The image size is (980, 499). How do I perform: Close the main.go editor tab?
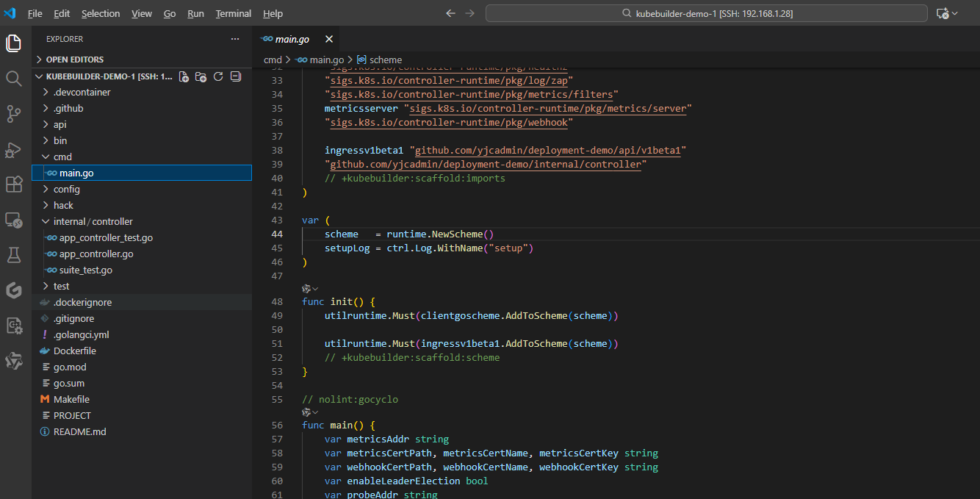(x=328, y=39)
